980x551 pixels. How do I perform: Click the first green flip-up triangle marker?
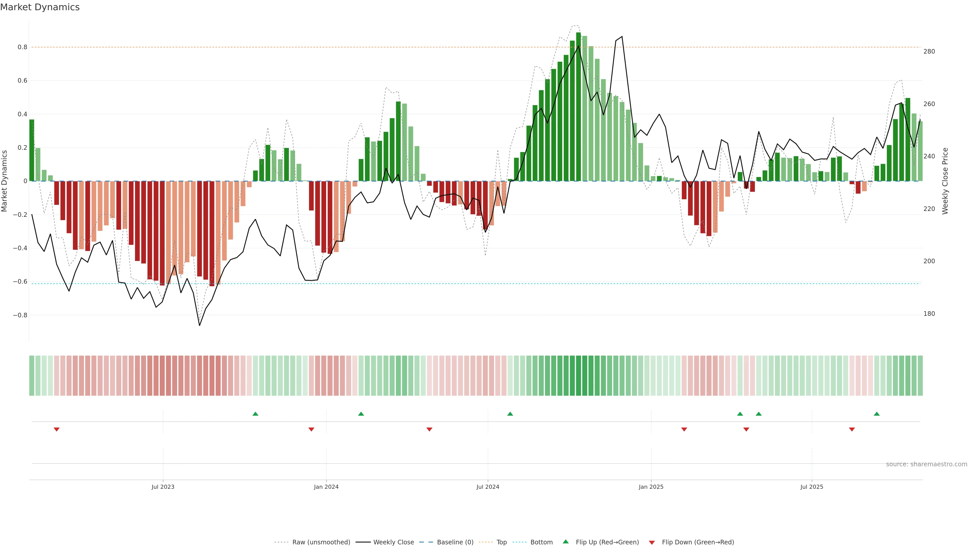pos(255,414)
